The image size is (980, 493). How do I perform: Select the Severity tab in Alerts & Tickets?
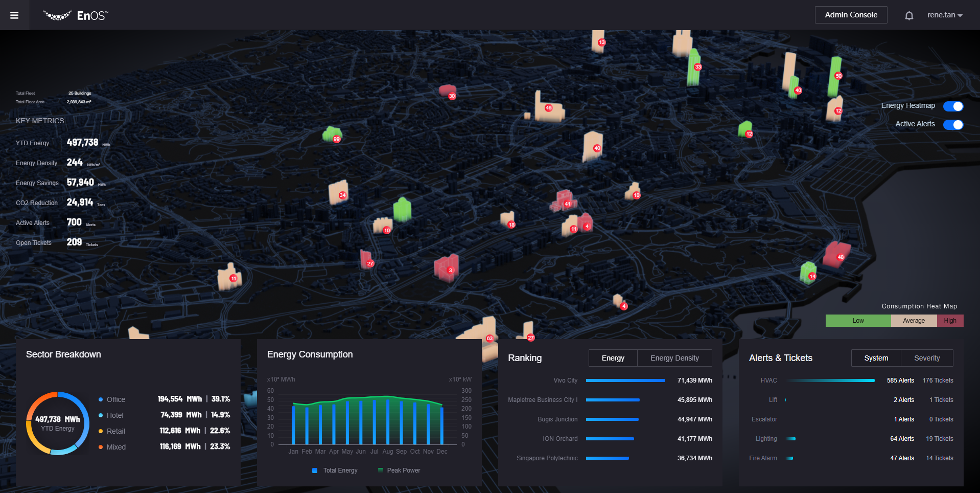pyautogui.click(x=927, y=358)
